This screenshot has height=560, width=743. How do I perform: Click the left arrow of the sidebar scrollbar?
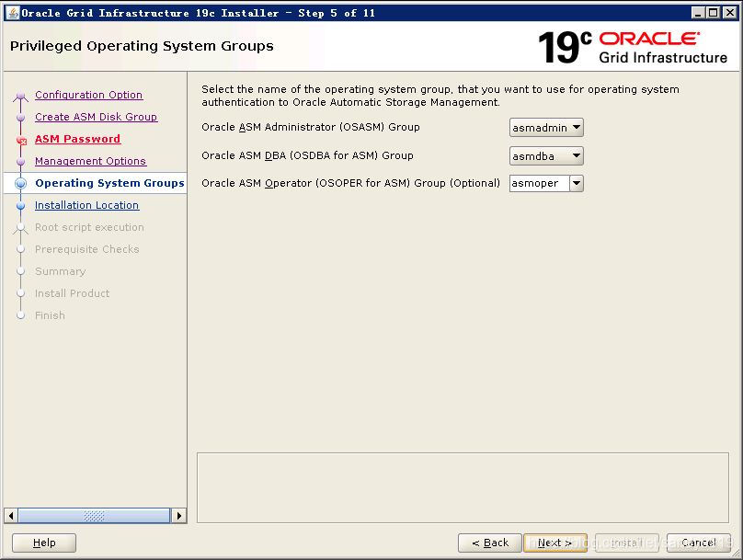coord(11,516)
